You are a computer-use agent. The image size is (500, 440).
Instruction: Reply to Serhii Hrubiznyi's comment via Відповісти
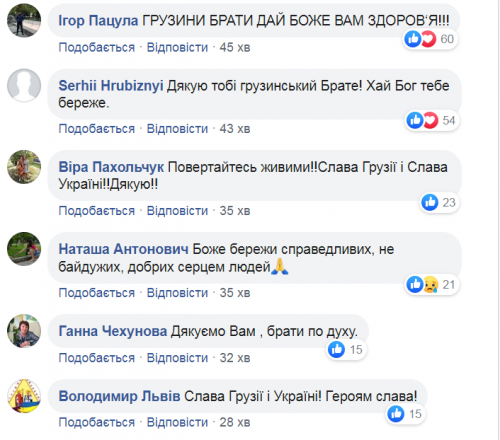click(x=177, y=129)
